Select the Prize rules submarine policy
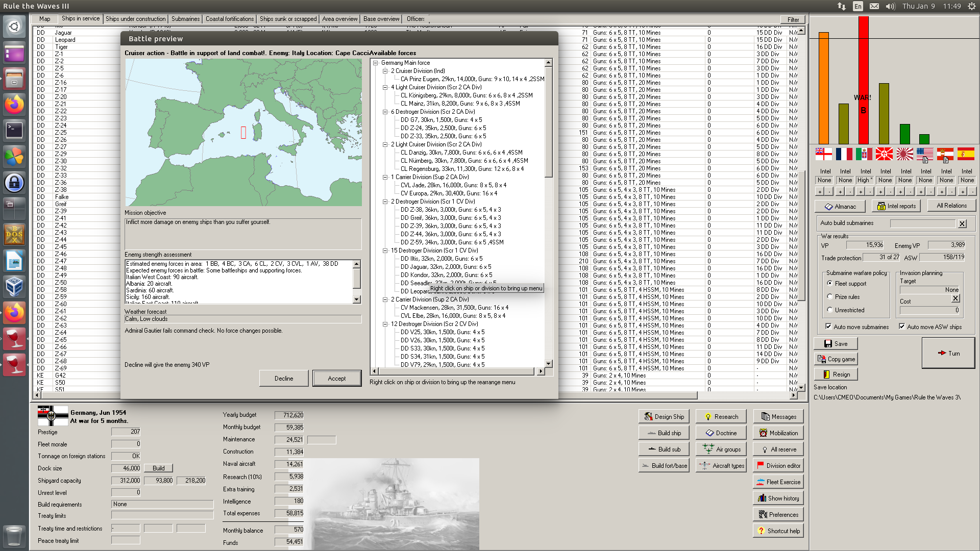Image resolution: width=980 pixels, height=551 pixels. [829, 296]
